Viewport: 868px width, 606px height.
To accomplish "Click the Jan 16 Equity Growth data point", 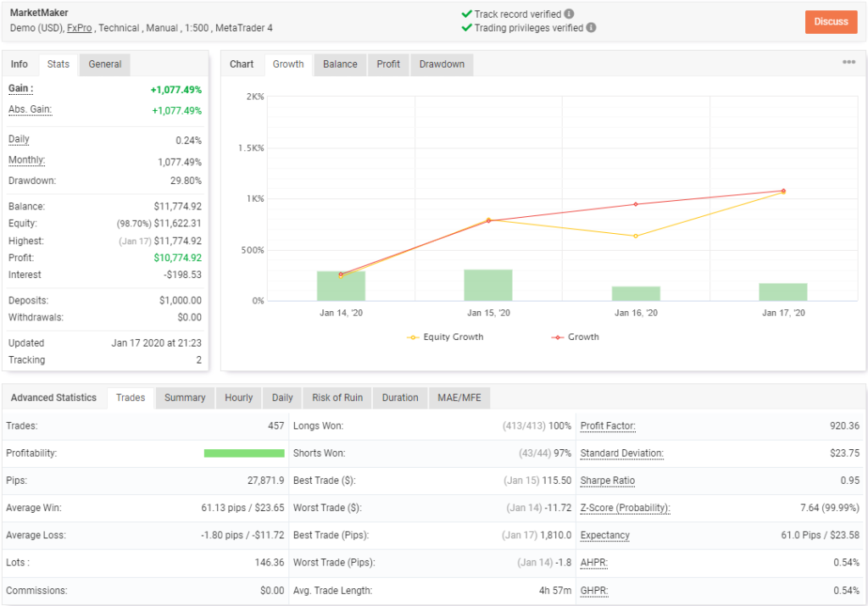I will [x=636, y=236].
